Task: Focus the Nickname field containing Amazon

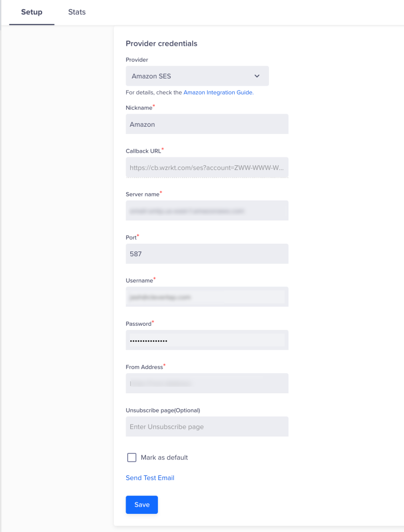Action: (207, 124)
